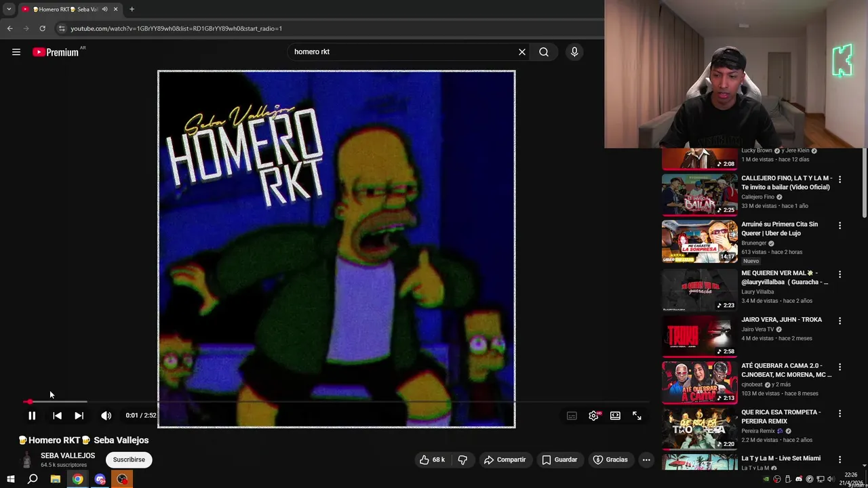This screenshot has width=868, height=488.
Task: Pause the video with the pause button
Action: [x=32, y=415]
